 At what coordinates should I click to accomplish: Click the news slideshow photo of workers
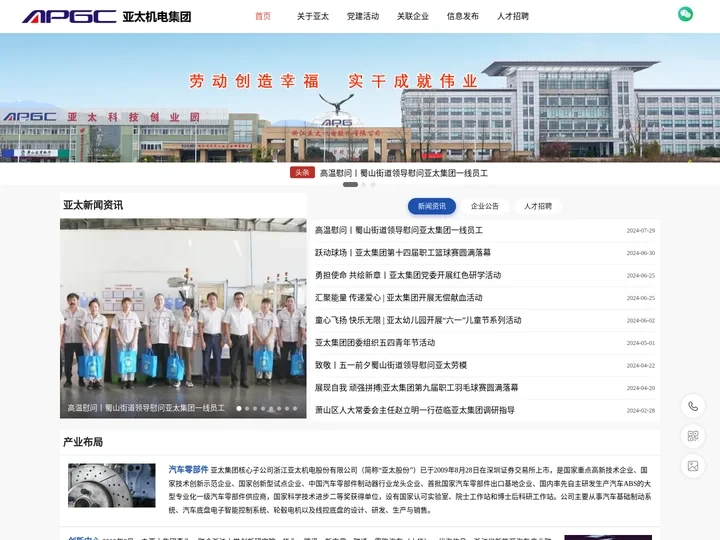tap(183, 318)
